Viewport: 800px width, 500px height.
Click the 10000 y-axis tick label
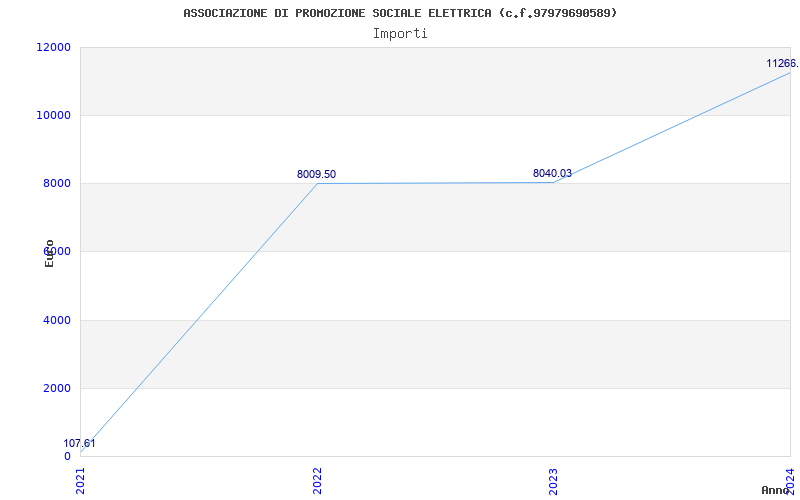coord(53,115)
